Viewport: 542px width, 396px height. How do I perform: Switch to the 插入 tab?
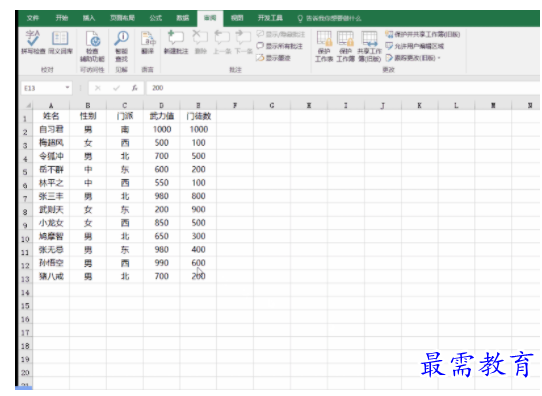pos(89,18)
